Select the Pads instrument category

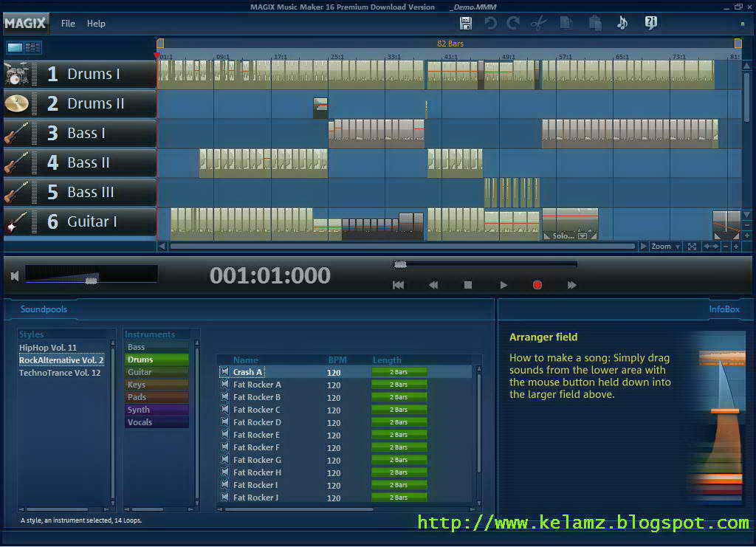click(157, 397)
